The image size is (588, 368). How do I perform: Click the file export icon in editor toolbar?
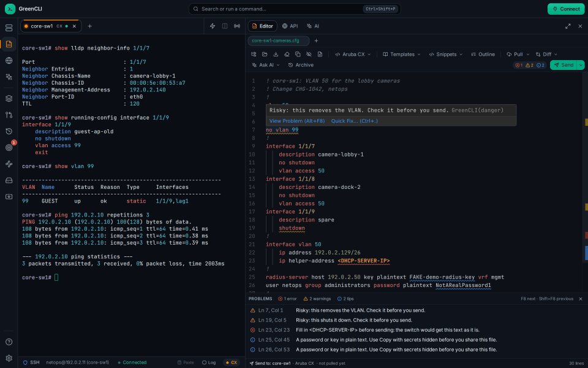point(320,54)
